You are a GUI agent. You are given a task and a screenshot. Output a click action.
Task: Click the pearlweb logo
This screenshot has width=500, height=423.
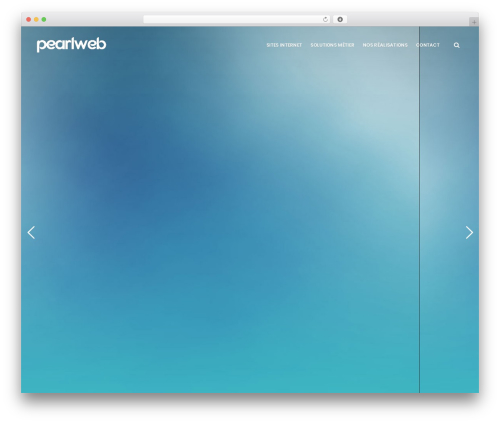coord(71,45)
